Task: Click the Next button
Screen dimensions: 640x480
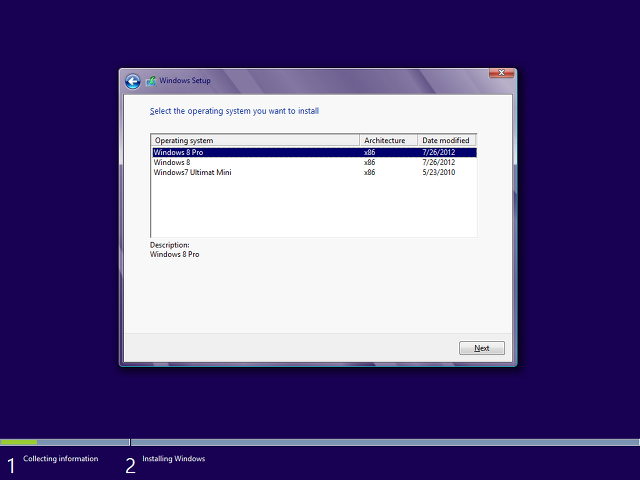Action: click(x=482, y=348)
